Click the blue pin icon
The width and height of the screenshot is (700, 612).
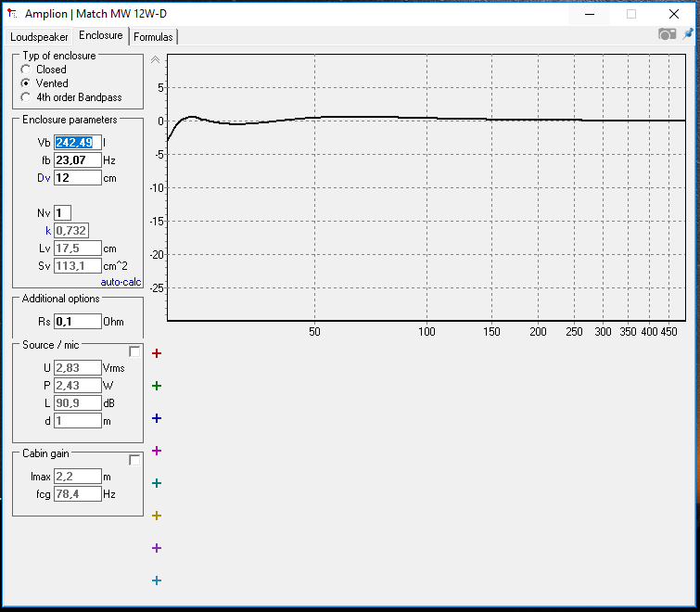coord(688,34)
